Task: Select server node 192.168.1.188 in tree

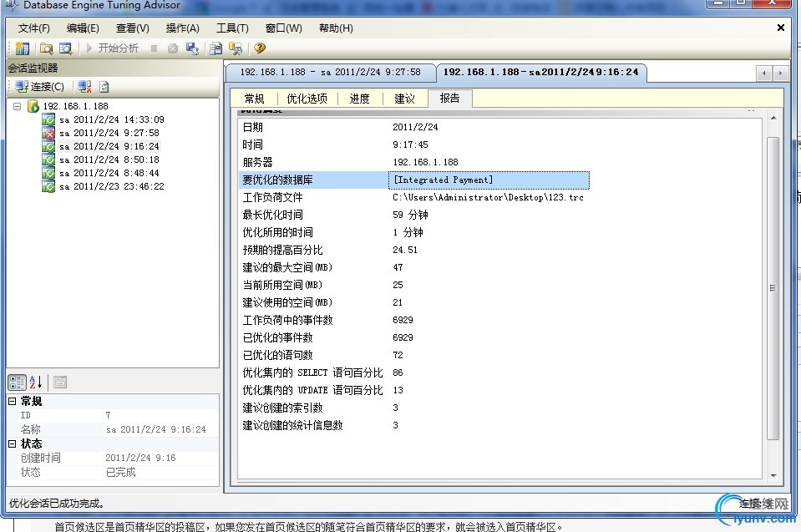Action: coord(75,106)
